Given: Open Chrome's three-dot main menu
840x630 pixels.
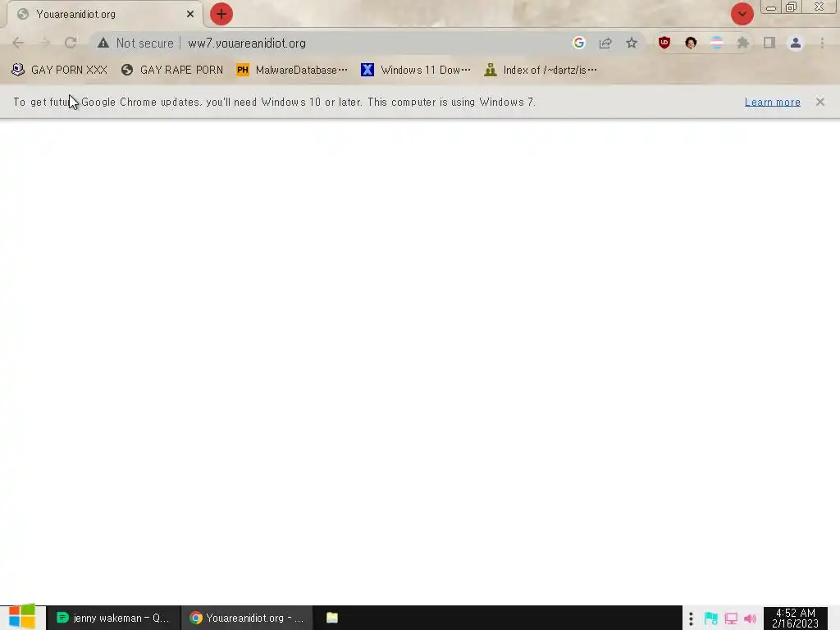Looking at the screenshot, I should click(x=822, y=43).
